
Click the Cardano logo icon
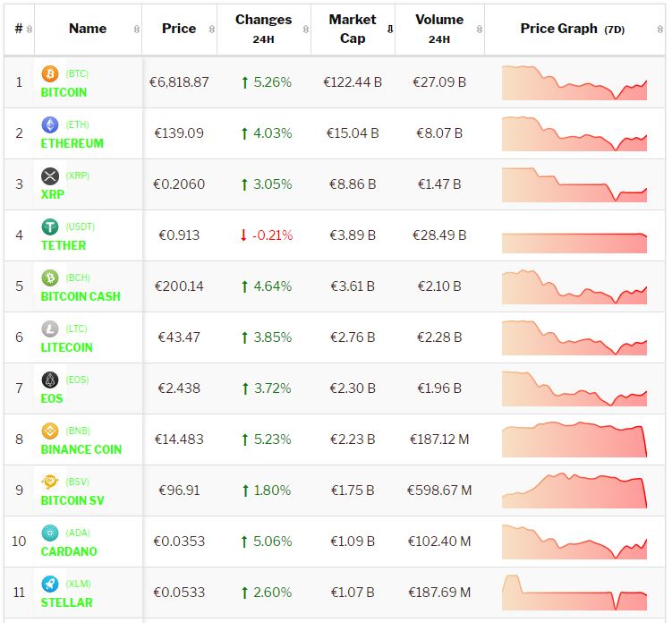[50, 533]
